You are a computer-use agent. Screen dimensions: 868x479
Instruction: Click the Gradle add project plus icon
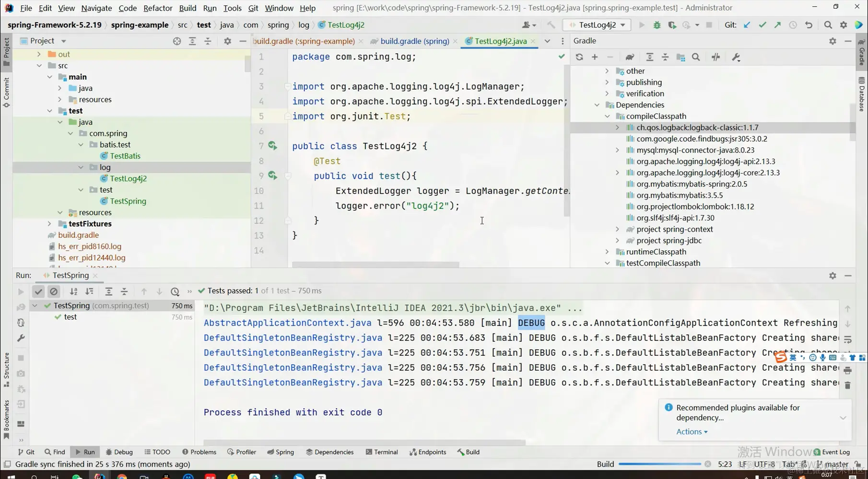(595, 57)
